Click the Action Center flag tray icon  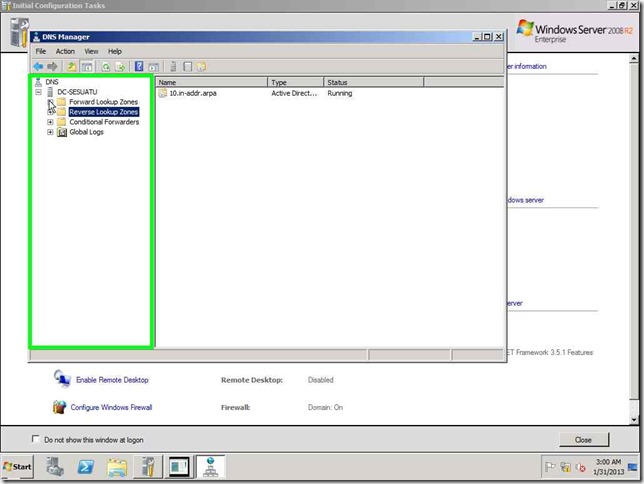point(550,467)
